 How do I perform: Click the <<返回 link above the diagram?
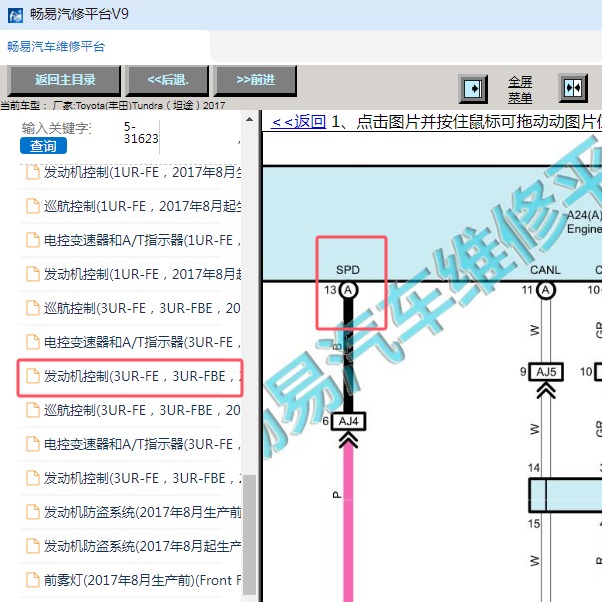pos(298,122)
